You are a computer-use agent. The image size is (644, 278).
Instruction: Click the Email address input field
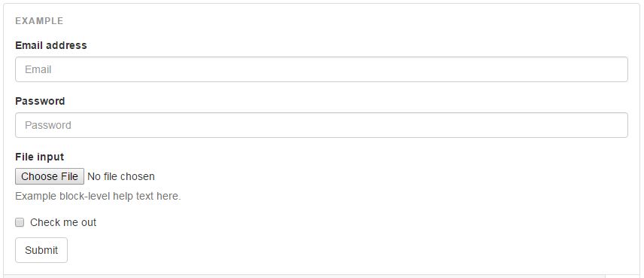coord(321,69)
